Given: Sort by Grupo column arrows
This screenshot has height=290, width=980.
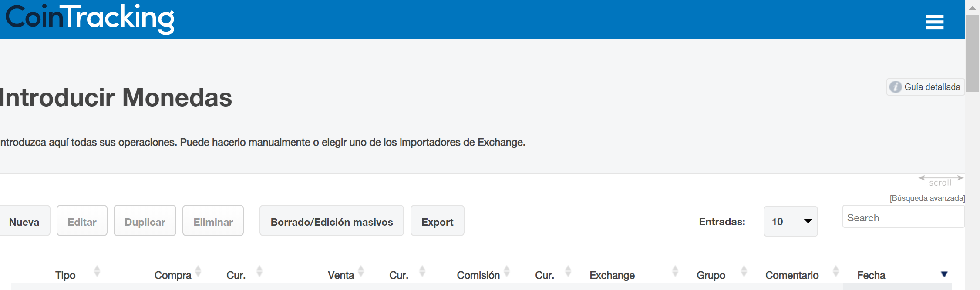Looking at the screenshot, I should [744, 271].
